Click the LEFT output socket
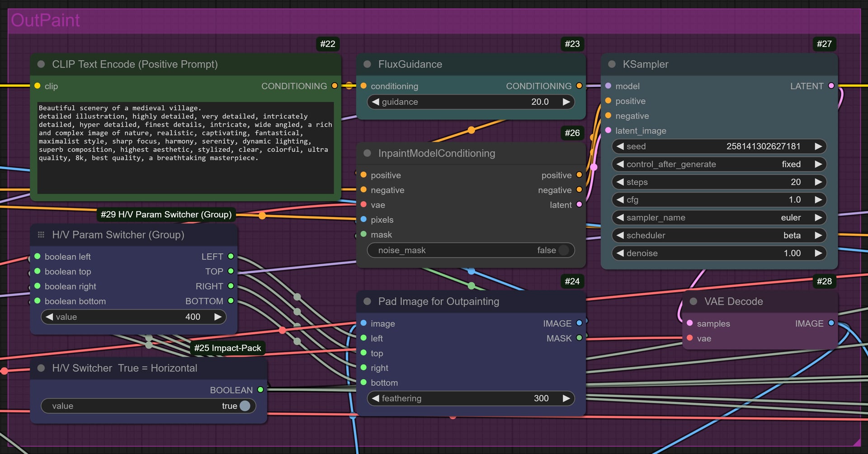 pos(231,256)
